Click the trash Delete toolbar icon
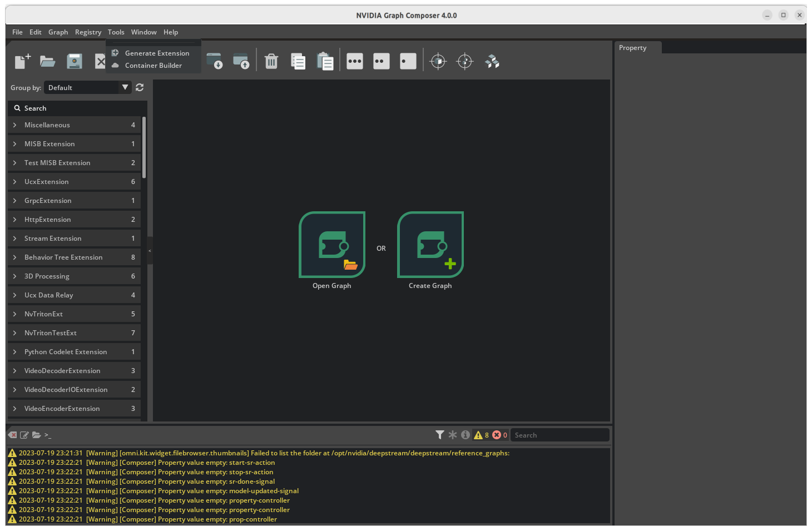This screenshot has height=531, width=812. (271, 61)
